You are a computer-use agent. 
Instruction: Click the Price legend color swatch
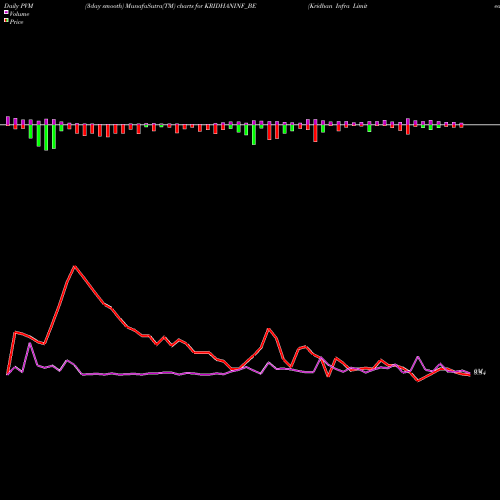[6, 21]
